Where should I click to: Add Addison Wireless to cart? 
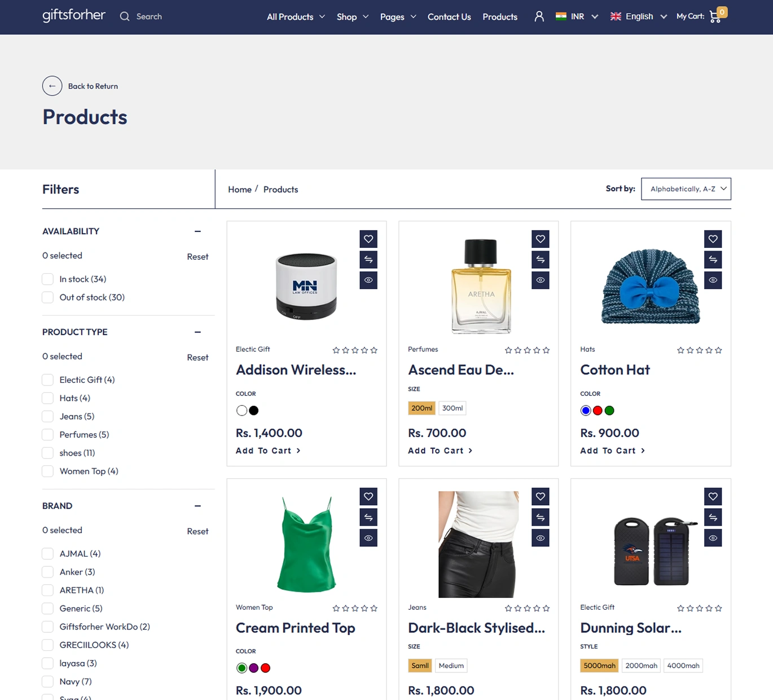[x=268, y=450]
